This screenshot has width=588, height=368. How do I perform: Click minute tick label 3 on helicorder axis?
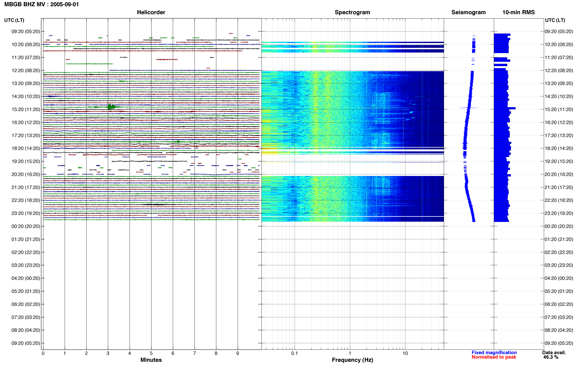click(x=108, y=353)
